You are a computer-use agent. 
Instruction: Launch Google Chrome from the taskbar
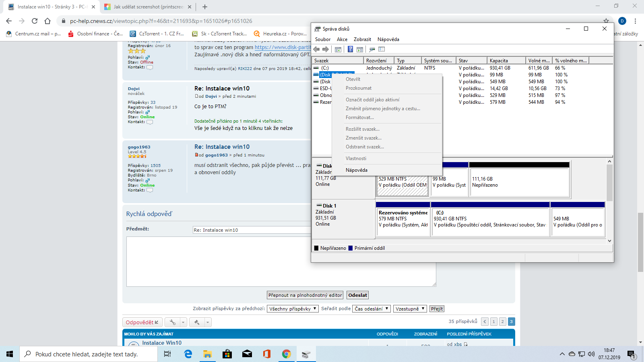286,354
